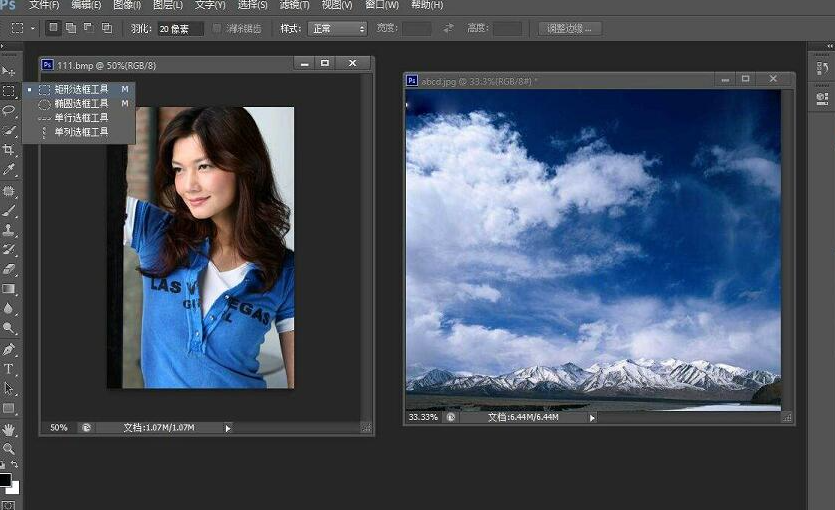This screenshot has width=835, height=510.
Task: Select the Move tool
Action: click(9, 71)
